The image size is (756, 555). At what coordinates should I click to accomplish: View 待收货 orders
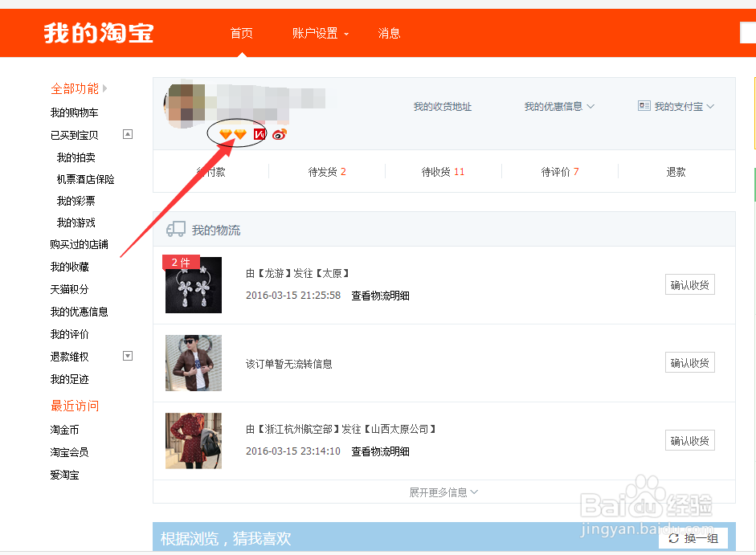point(443,172)
